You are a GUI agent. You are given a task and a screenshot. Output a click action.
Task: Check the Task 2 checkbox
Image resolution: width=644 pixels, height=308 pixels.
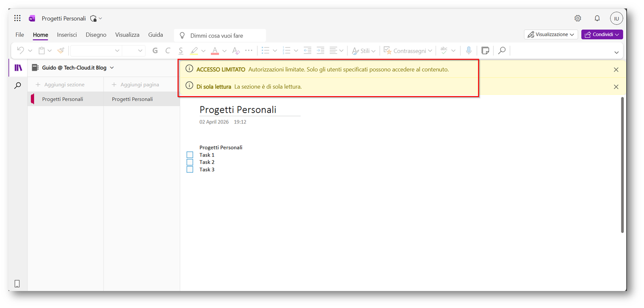tap(190, 162)
